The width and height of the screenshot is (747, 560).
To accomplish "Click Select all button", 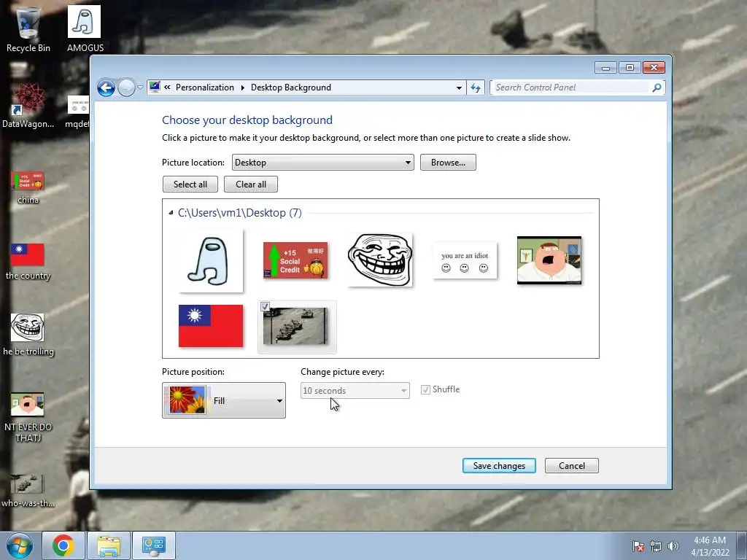I will tap(190, 184).
